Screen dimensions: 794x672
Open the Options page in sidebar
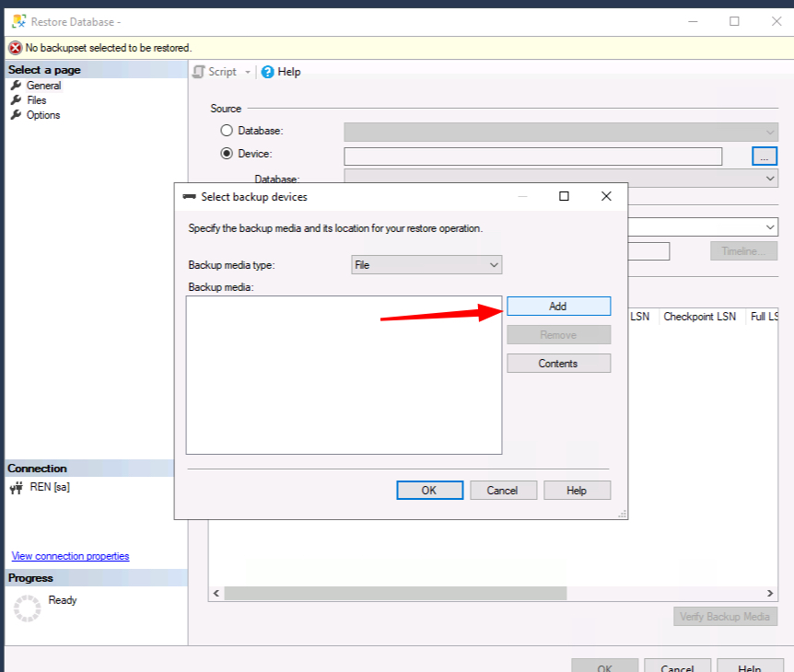[x=42, y=115]
